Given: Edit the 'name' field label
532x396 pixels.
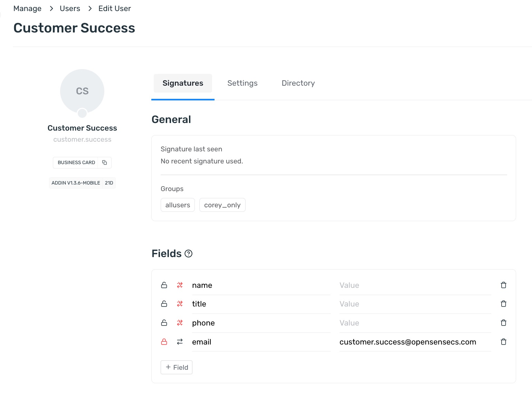Looking at the screenshot, I should click(x=261, y=285).
